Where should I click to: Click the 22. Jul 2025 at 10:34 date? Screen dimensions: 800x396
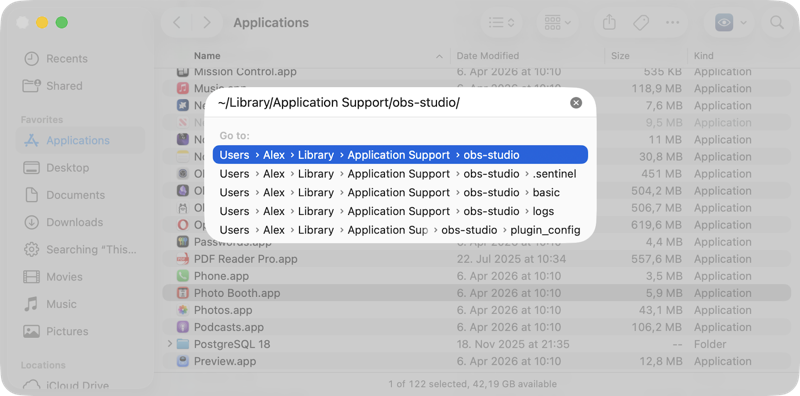point(511,259)
